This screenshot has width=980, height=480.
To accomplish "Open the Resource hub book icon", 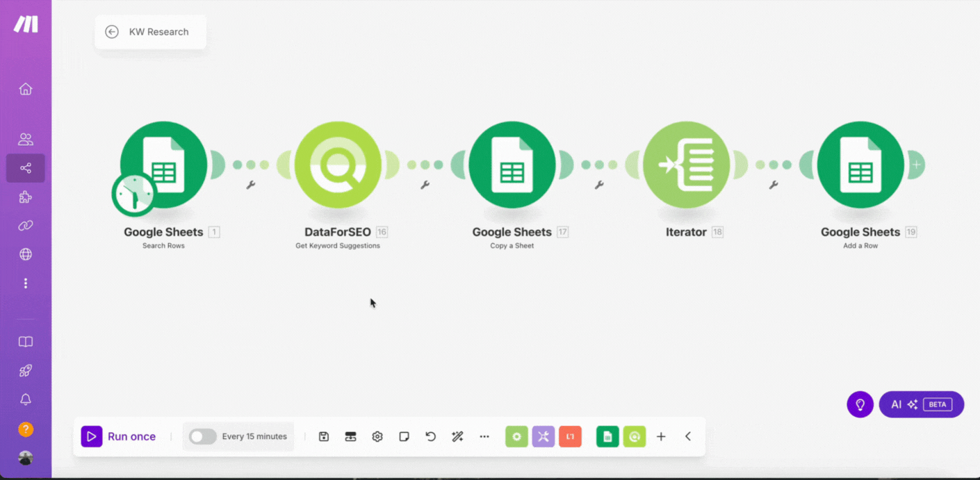I will 26,342.
